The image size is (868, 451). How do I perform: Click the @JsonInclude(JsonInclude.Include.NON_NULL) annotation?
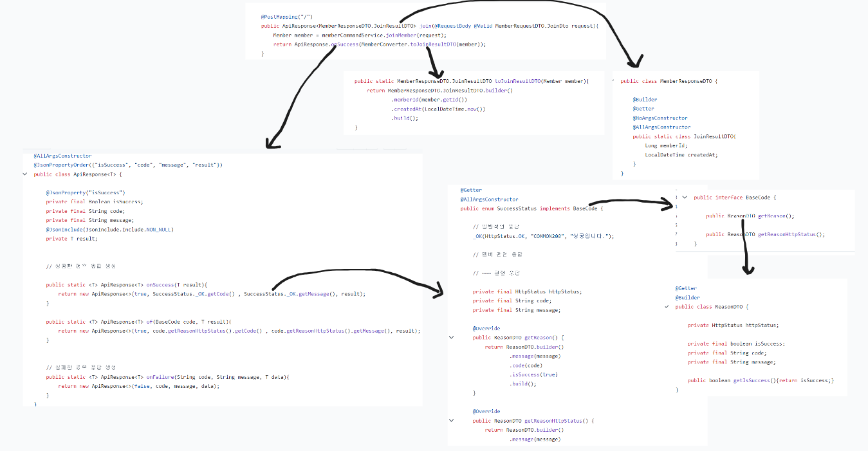click(110, 229)
